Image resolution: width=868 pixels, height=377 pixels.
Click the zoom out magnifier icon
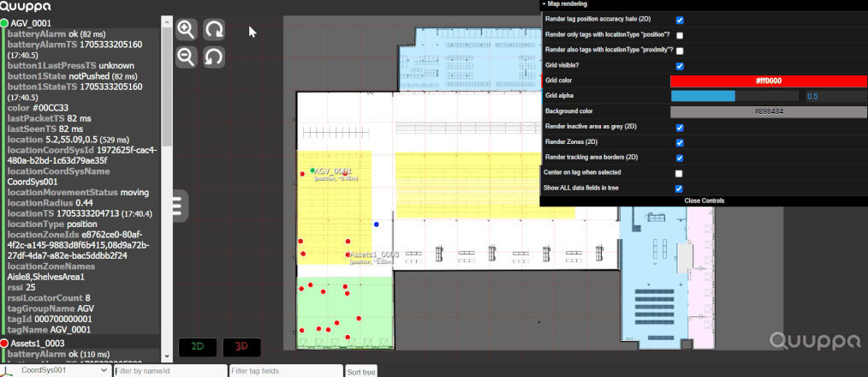pos(187,57)
